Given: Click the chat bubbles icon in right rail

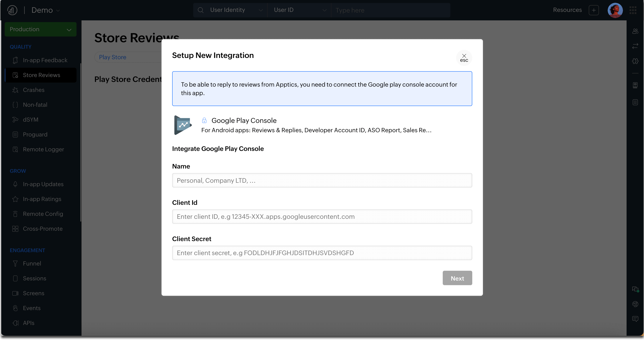Looking at the screenshot, I should point(635,289).
